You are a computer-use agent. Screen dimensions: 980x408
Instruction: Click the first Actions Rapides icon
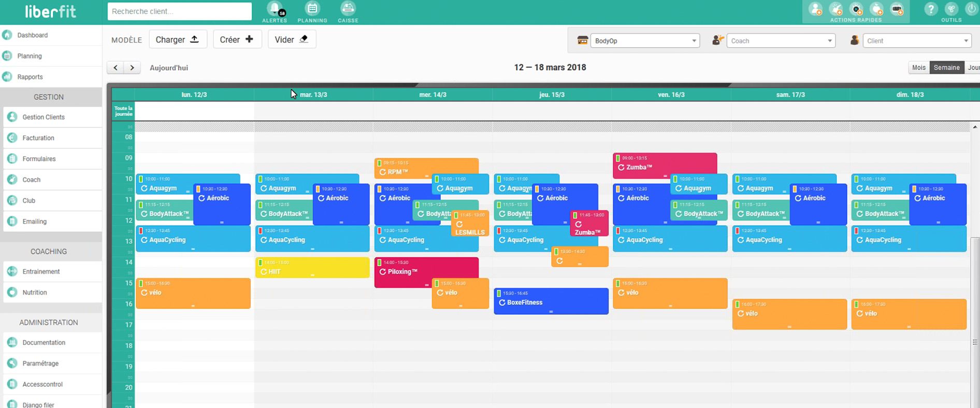pyautogui.click(x=815, y=9)
